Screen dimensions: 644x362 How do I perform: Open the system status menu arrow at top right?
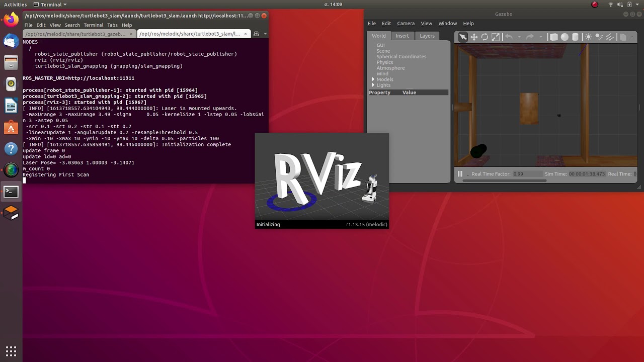(x=636, y=5)
